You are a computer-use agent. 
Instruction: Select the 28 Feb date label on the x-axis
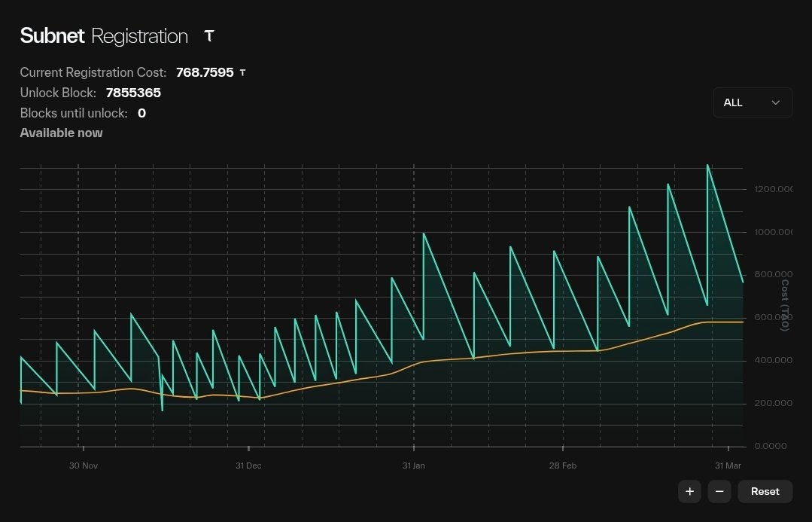563,466
